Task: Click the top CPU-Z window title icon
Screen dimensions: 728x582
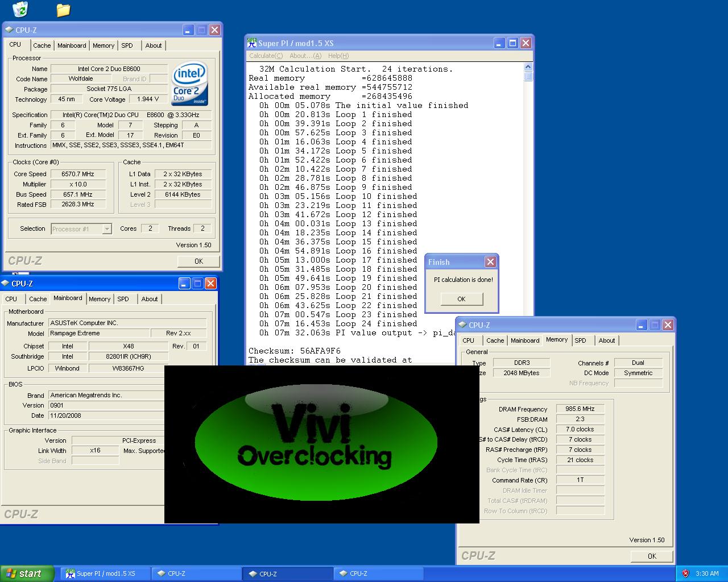Action: pos(10,30)
